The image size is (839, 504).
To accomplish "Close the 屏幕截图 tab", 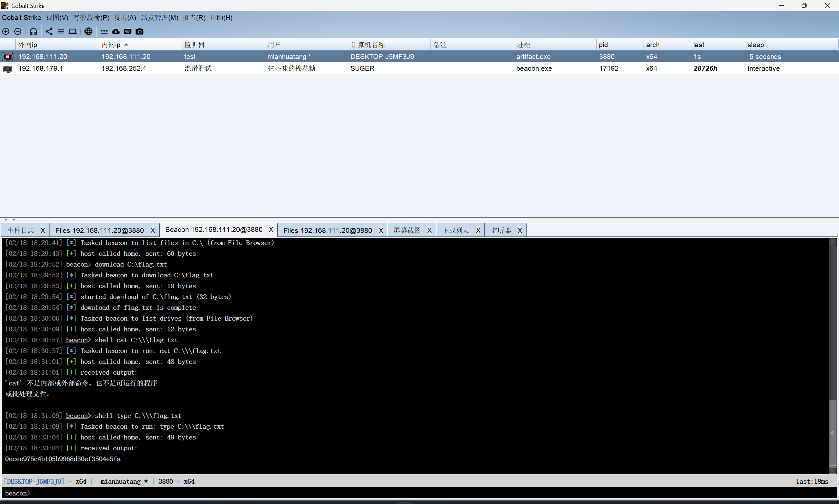I will click(x=429, y=230).
